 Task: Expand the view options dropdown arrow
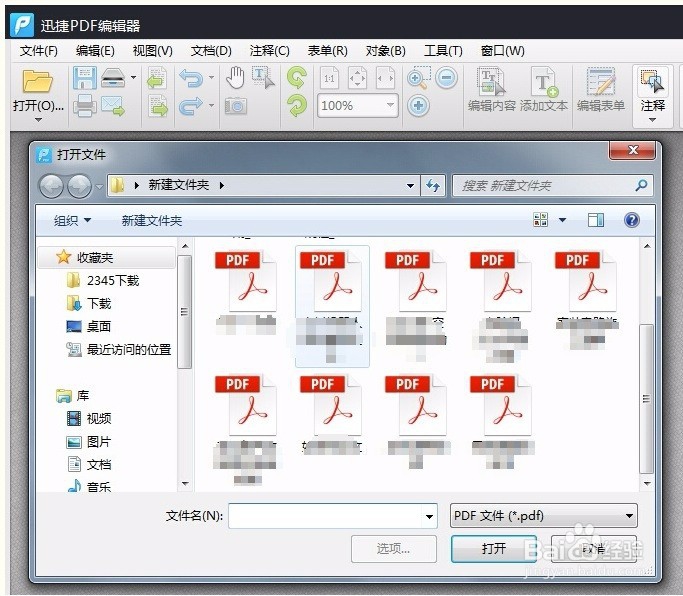562,220
